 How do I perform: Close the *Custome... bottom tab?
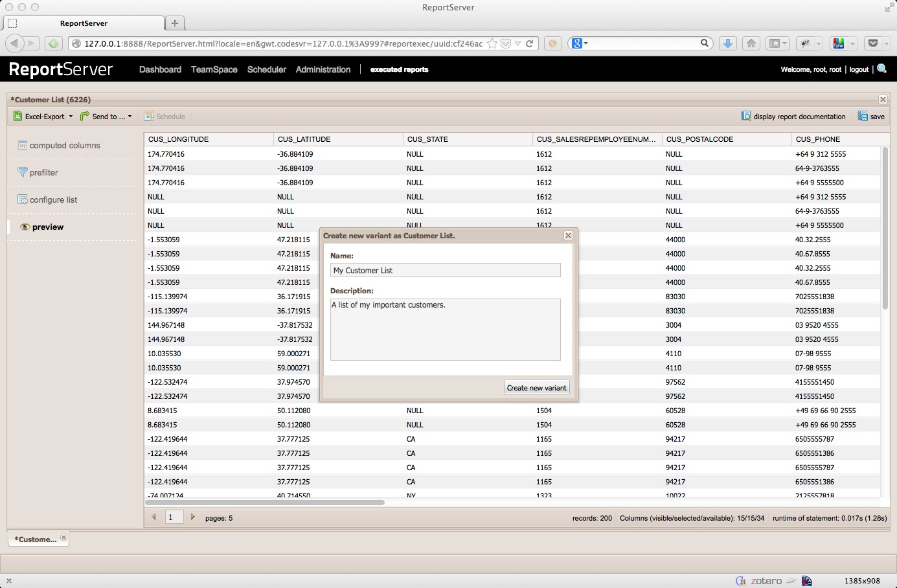tap(63, 537)
